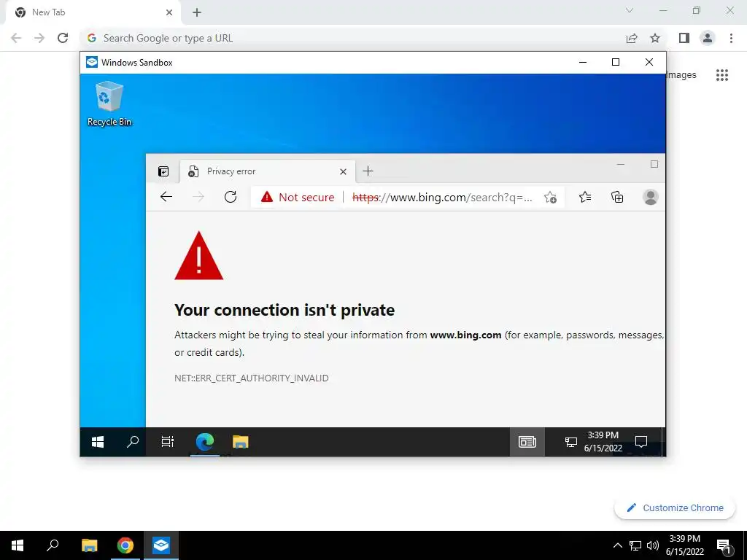Open the Edge Collections panel
This screenshot has height=560, width=747.
[617, 197]
